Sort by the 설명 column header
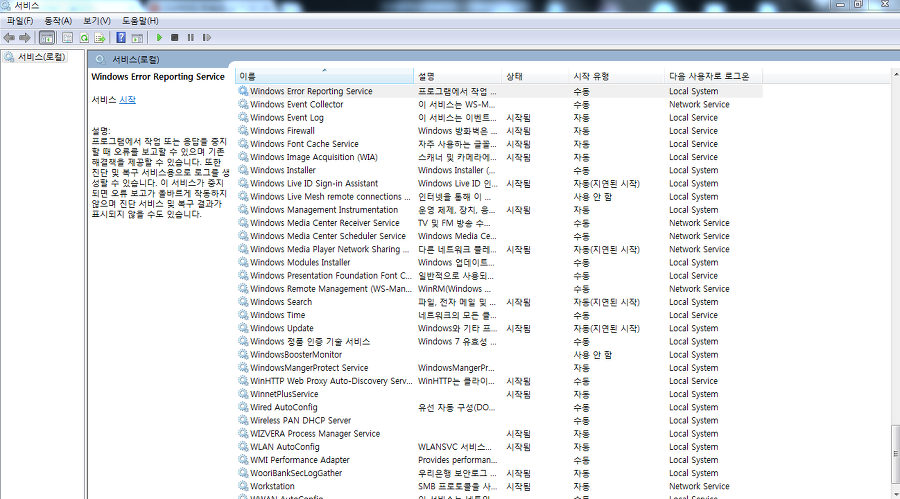The image size is (900, 499). click(457, 76)
